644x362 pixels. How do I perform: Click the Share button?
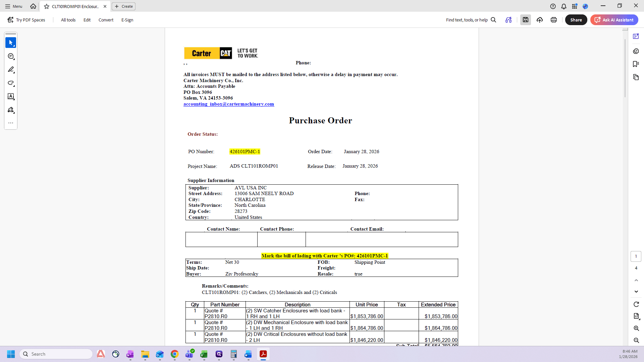click(576, 20)
